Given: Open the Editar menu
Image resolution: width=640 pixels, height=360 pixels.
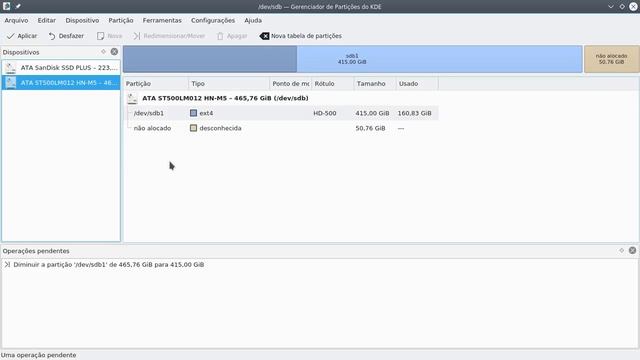Looking at the screenshot, I should 47,20.
